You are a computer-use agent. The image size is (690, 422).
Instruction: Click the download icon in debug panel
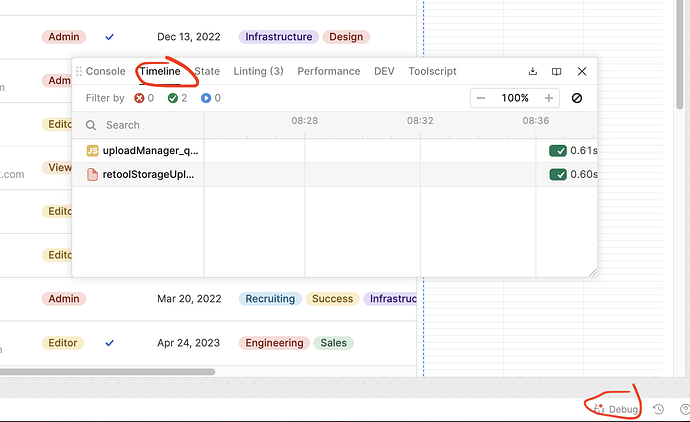pyautogui.click(x=533, y=72)
